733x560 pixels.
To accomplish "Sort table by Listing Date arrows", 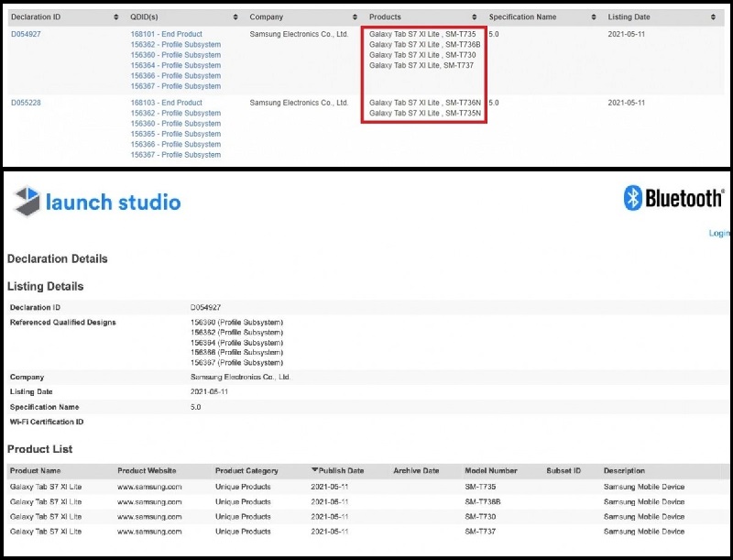I will click(713, 16).
